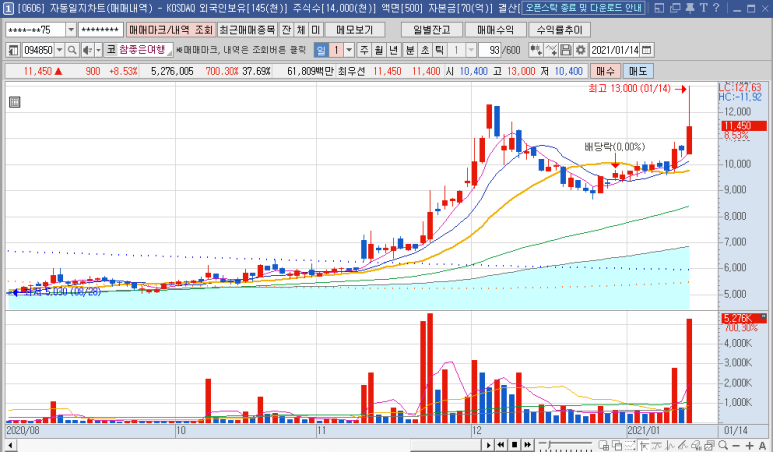The height and width of the screenshot is (452, 773).
Task: Click the rewind button in replay controls
Action: click(501, 445)
